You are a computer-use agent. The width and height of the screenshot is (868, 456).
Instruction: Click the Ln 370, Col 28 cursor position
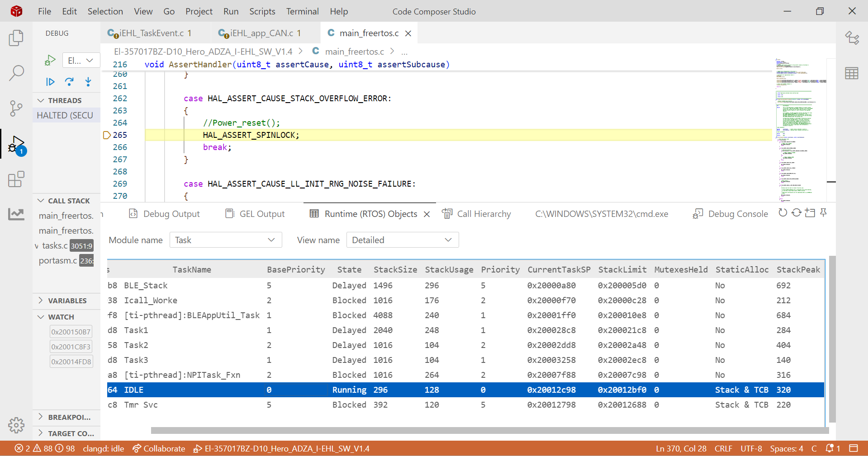pos(681,449)
